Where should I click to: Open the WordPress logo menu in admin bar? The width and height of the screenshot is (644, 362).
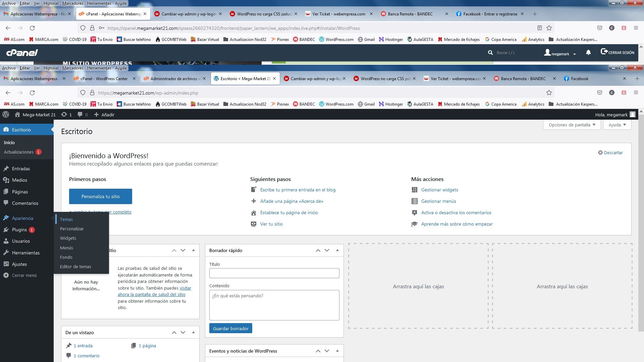click(6, 115)
